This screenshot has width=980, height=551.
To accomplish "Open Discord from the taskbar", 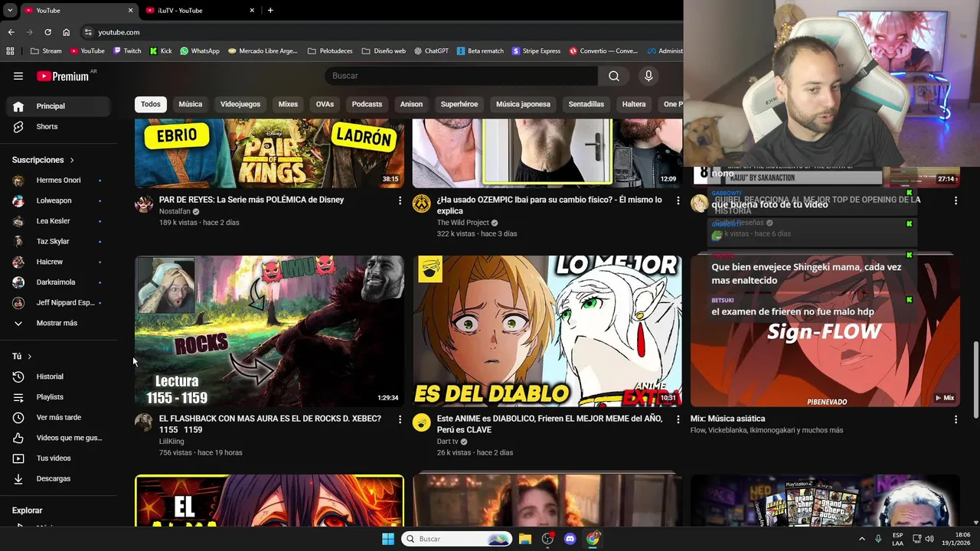I will pyautogui.click(x=570, y=539).
